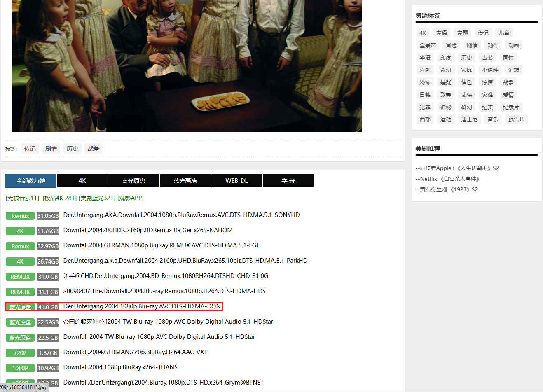
Task: Click the 科幻 resource tag
Action: [x=467, y=107]
